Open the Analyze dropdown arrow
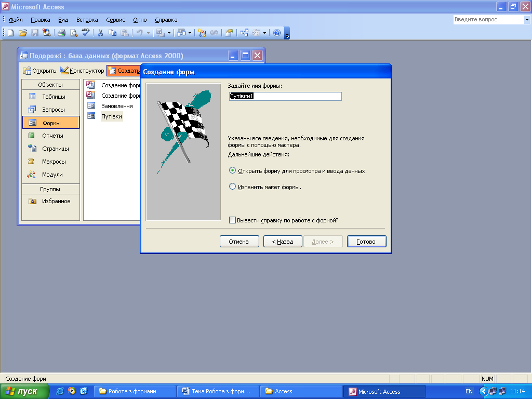Image resolution: width=532 pixels, height=399 pixels. click(x=190, y=33)
